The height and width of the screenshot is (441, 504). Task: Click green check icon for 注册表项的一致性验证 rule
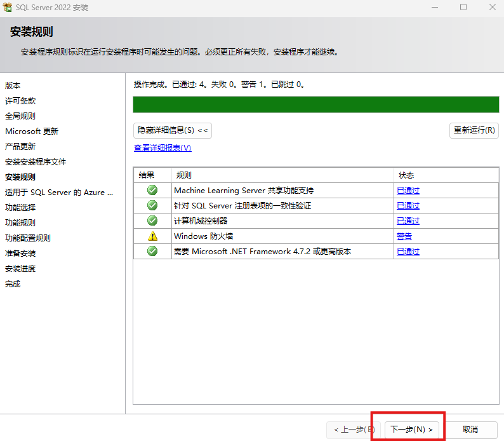point(152,205)
